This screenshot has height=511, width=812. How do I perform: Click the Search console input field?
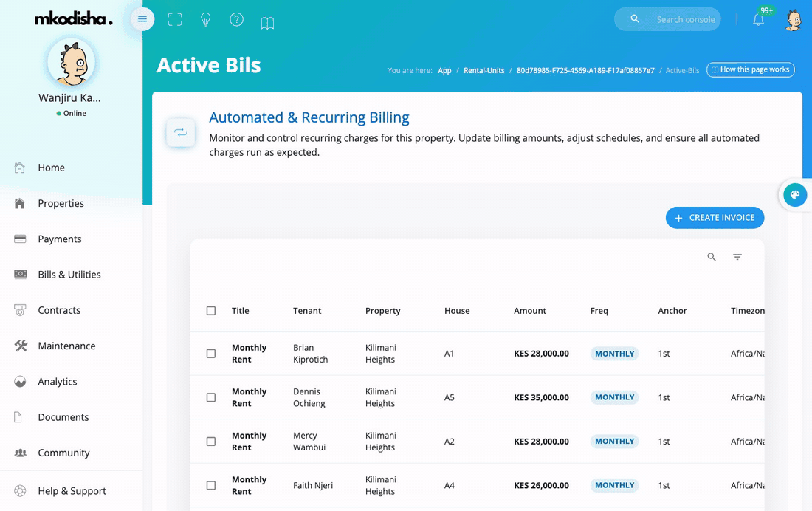pyautogui.click(x=667, y=19)
